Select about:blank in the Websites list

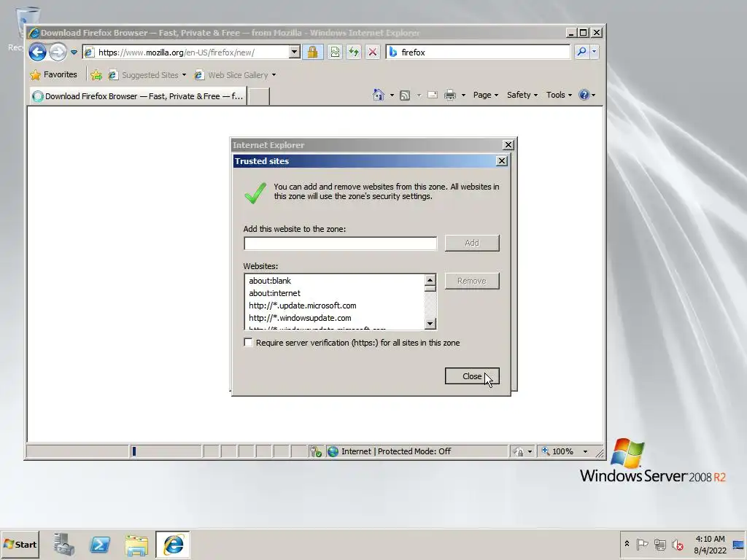point(270,281)
